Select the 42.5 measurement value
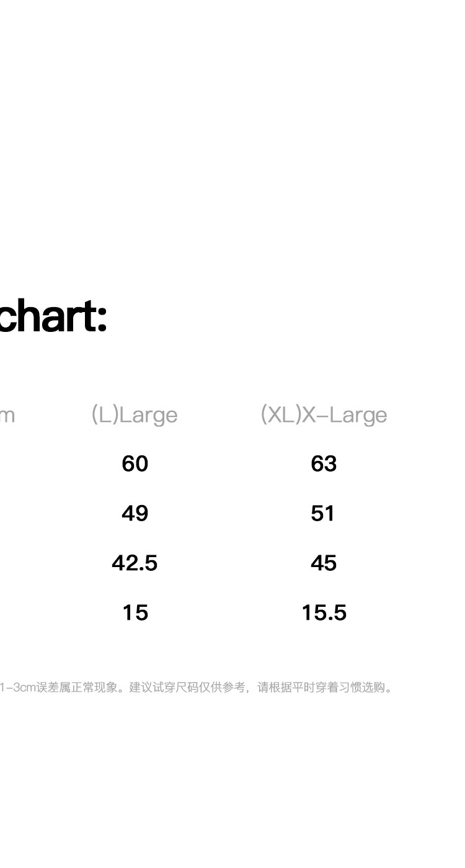This screenshot has width=465, height=868. tap(135, 563)
